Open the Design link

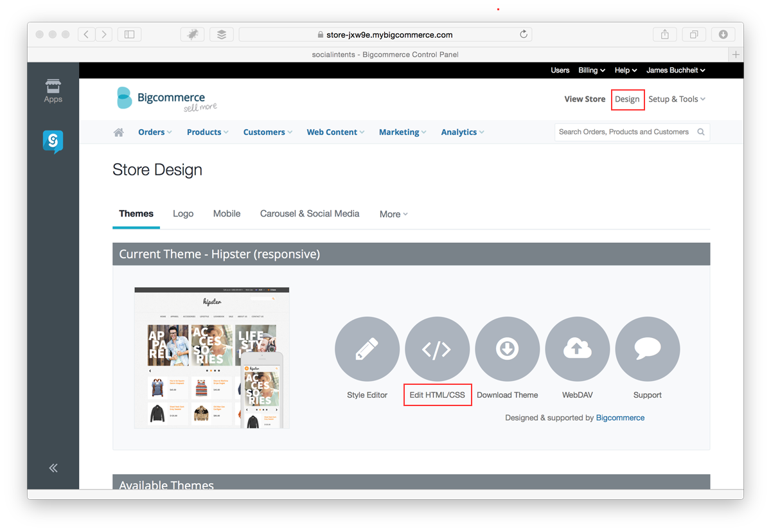click(x=628, y=99)
